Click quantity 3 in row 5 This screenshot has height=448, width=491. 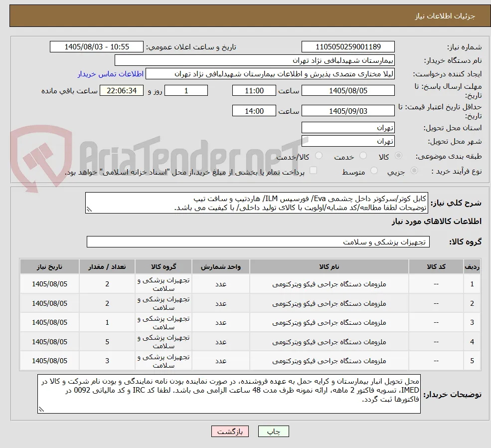click(107, 361)
